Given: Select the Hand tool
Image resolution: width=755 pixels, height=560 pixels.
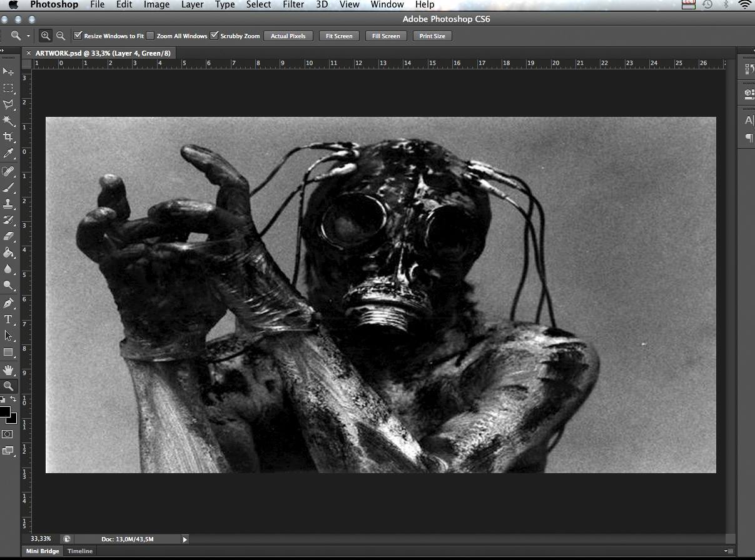Looking at the screenshot, I should pyautogui.click(x=8, y=369).
